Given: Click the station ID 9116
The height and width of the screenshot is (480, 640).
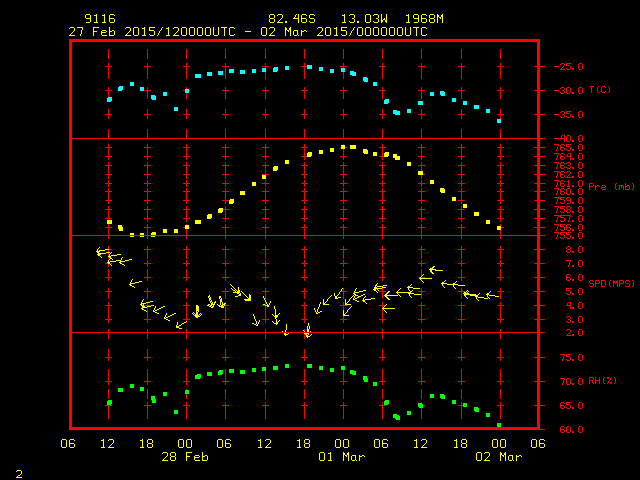Looking at the screenshot, I should pyautogui.click(x=100, y=19).
